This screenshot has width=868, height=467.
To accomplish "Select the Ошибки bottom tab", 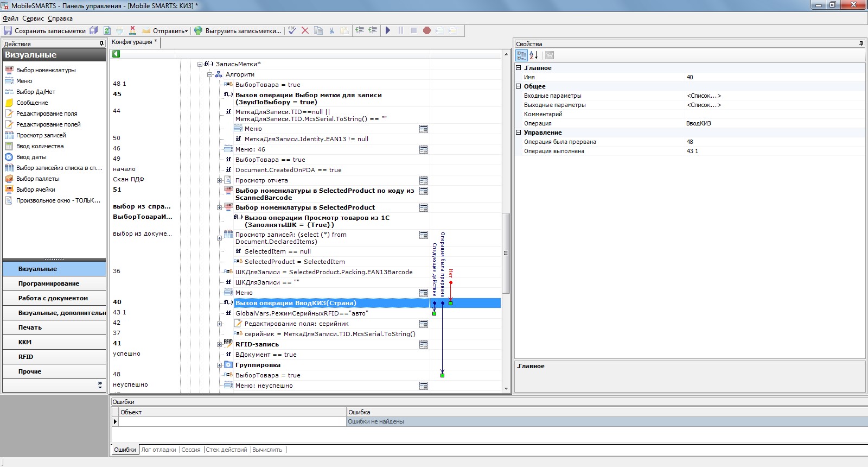I will pos(125,450).
